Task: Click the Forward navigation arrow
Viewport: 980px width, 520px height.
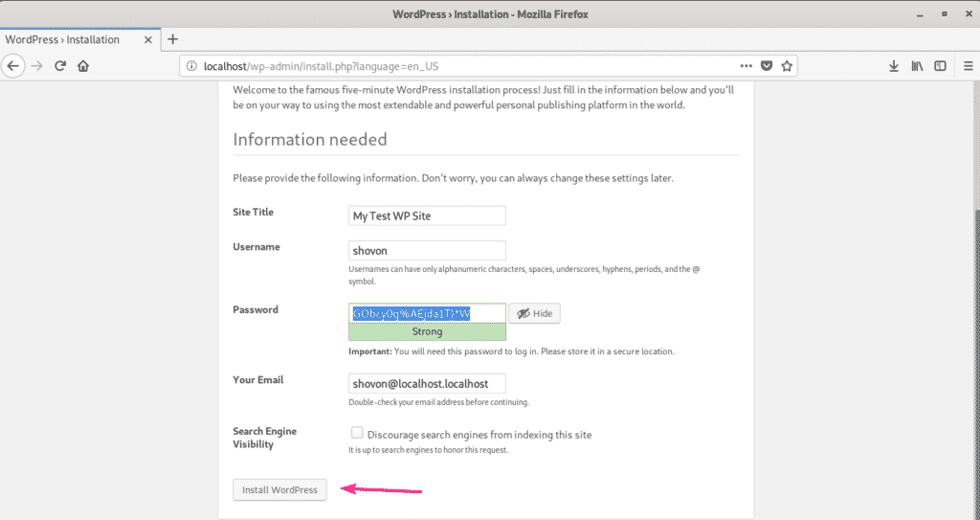Action: click(37, 66)
